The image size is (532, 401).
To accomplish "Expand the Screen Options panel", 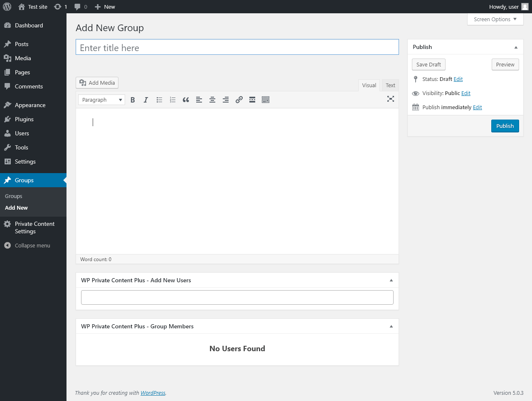I will pyautogui.click(x=495, y=20).
